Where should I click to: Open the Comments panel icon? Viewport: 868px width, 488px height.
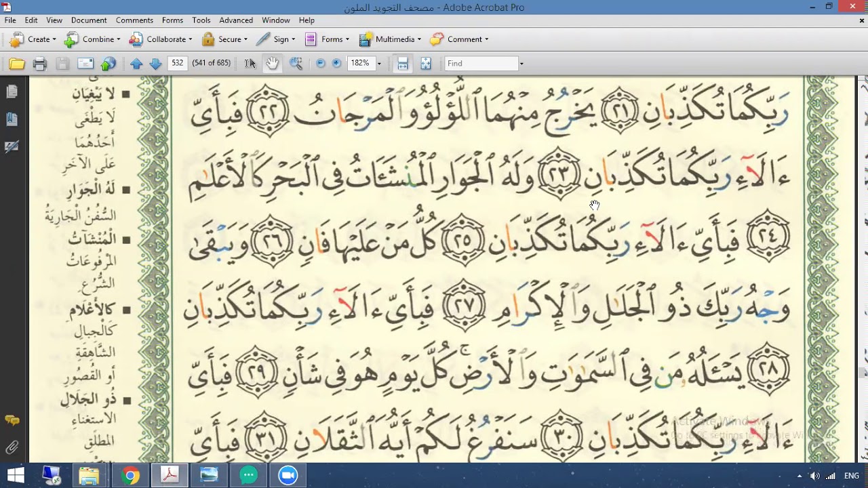click(x=12, y=421)
